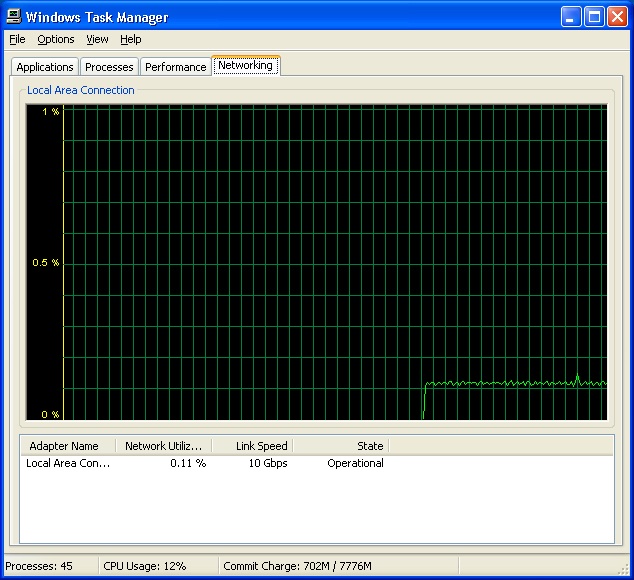Viewport: 634px width, 580px height.
Task: Close the Windows Task Manager window
Action: click(x=617, y=17)
